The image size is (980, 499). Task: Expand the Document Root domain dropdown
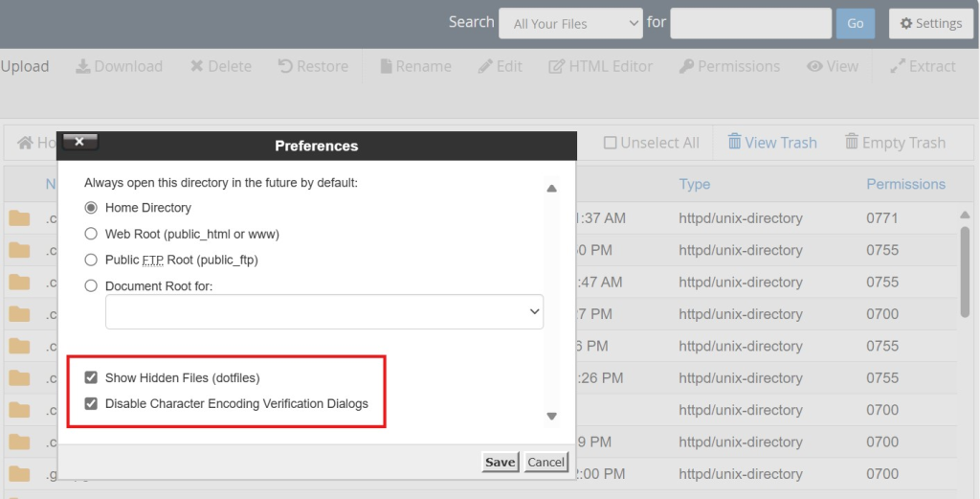pyautogui.click(x=324, y=312)
